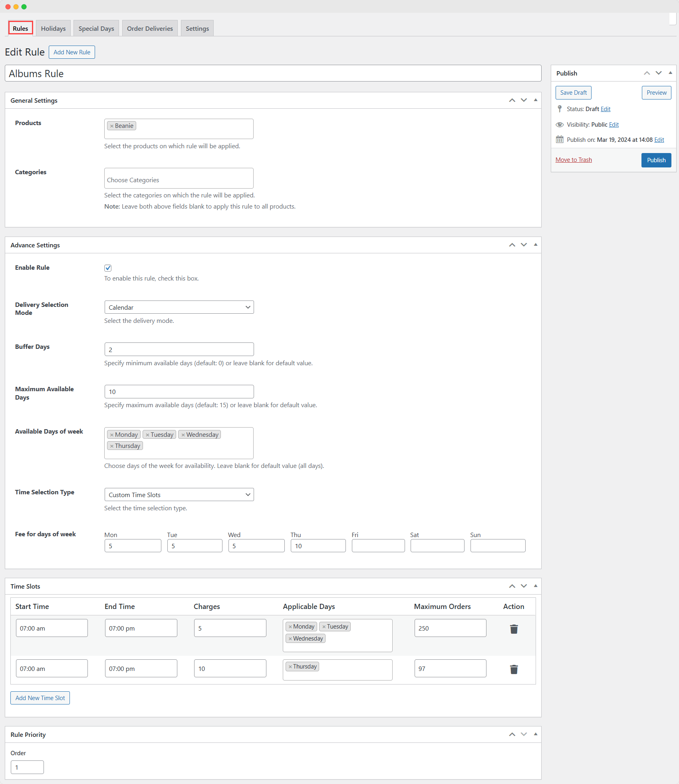Delete the Thursday time slot row
Screen dimensions: 679x784
pos(514,669)
